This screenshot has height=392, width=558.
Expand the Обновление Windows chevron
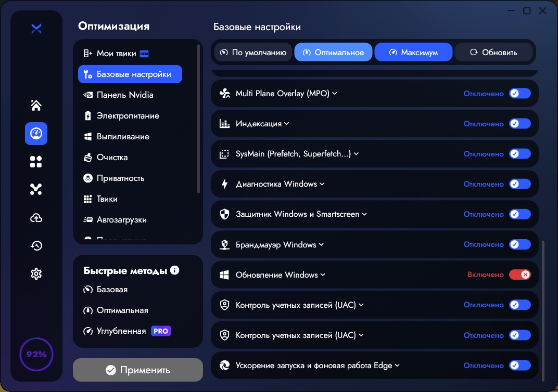(x=323, y=275)
